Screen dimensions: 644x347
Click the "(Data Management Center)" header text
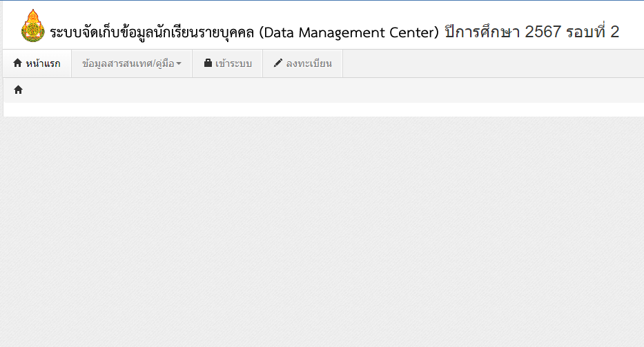[349, 32]
